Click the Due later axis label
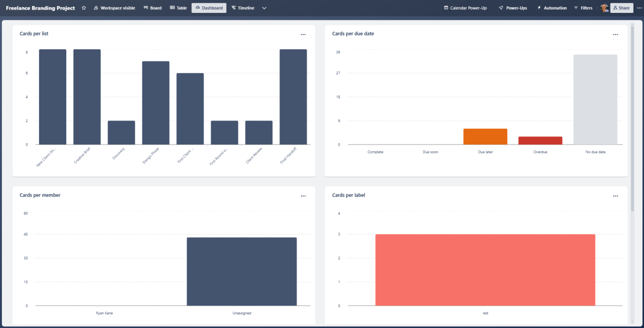Viewport: 644px width, 328px height. (485, 152)
